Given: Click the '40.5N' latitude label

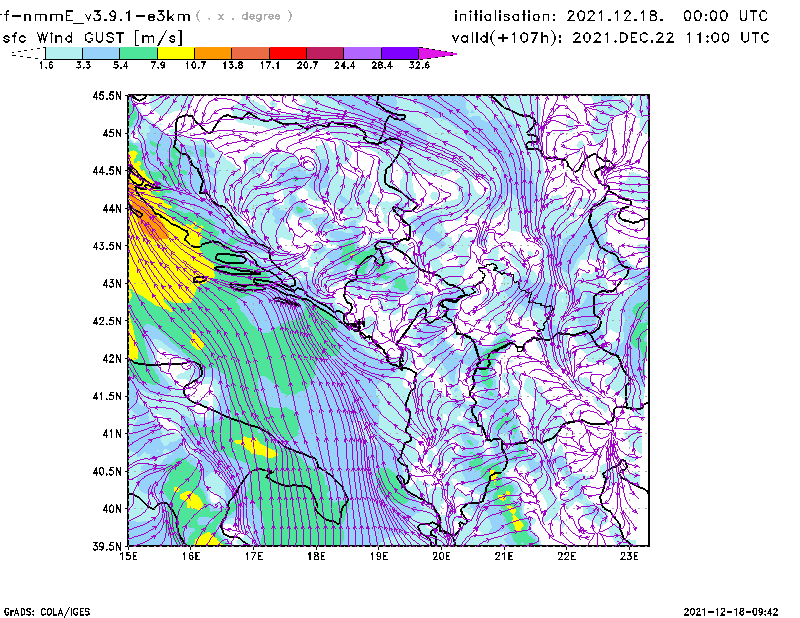Looking at the screenshot, I should [107, 471].
